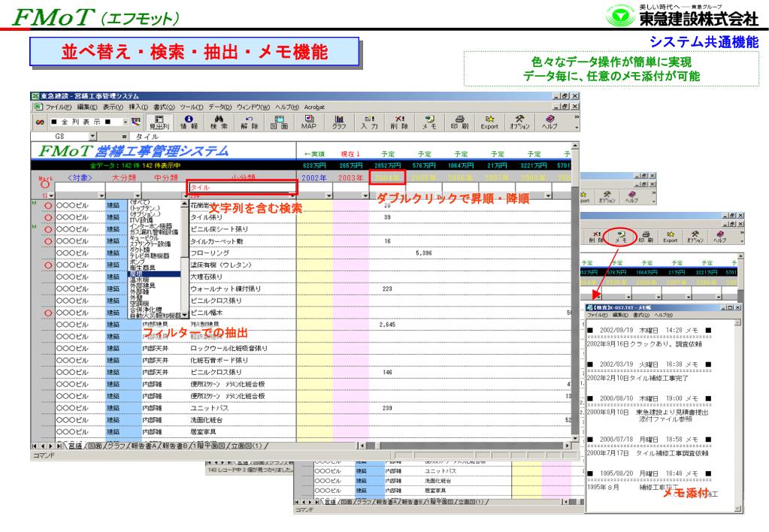Click オプション icon in right middle window

[x=695, y=237]
